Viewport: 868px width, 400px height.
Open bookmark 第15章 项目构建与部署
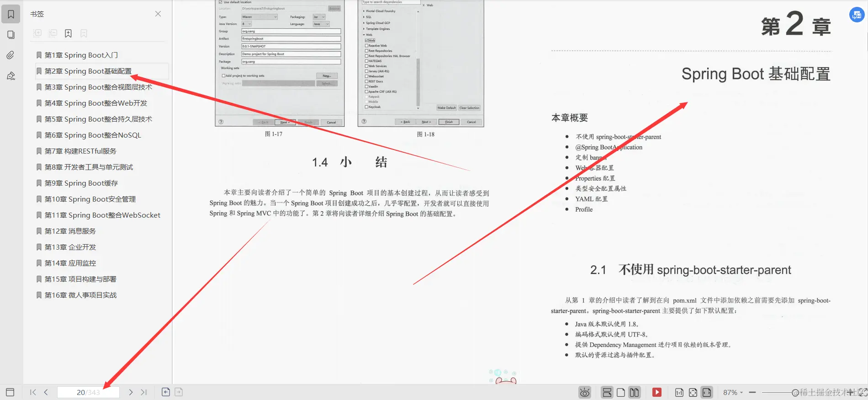[80, 279]
